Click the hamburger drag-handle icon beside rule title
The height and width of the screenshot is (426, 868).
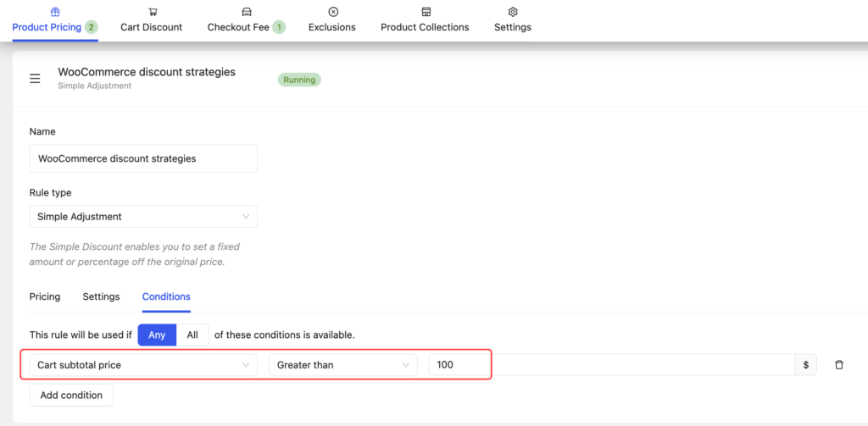tap(35, 79)
